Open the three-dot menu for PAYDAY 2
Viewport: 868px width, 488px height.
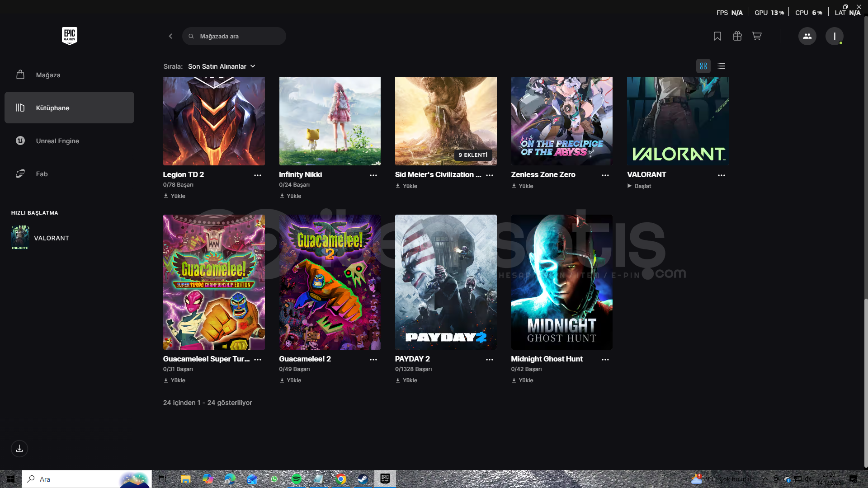(x=490, y=360)
